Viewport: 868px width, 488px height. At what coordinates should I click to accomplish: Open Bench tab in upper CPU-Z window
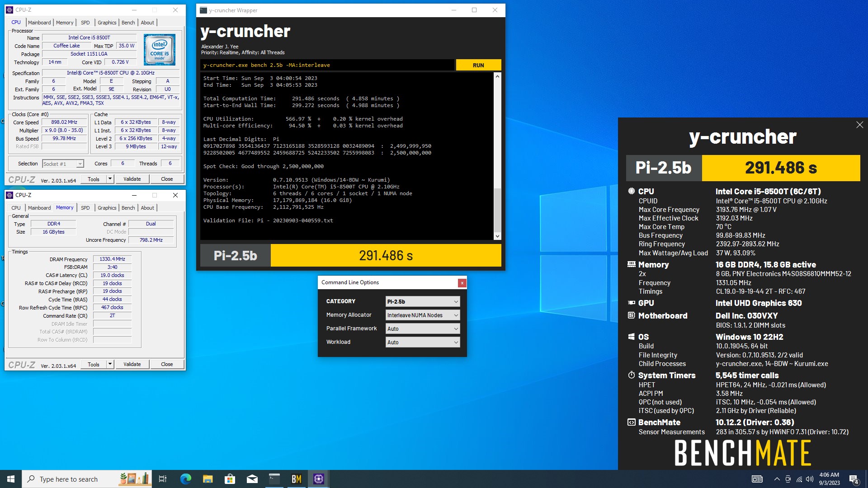click(x=128, y=23)
